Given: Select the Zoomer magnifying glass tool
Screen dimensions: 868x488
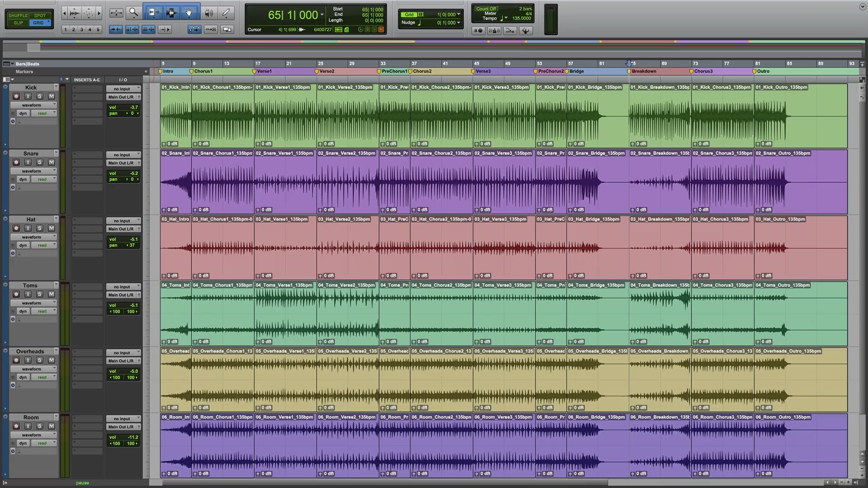Looking at the screenshot, I should tap(133, 13).
